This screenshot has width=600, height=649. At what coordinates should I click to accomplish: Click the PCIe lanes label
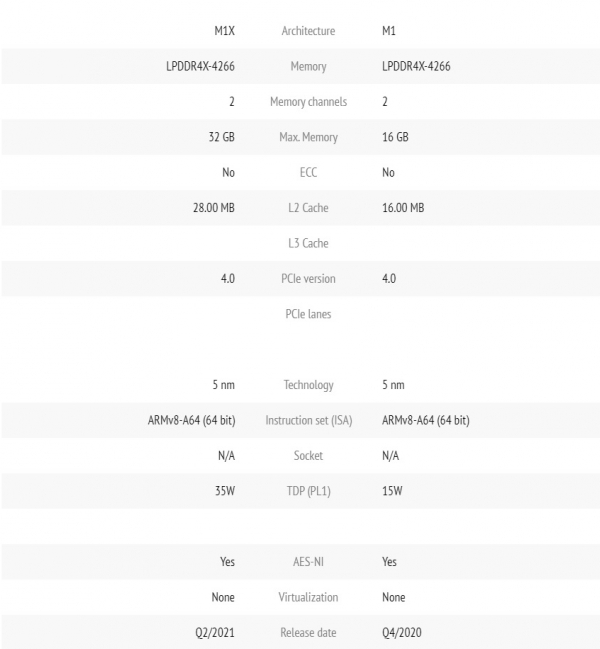(308, 314)
